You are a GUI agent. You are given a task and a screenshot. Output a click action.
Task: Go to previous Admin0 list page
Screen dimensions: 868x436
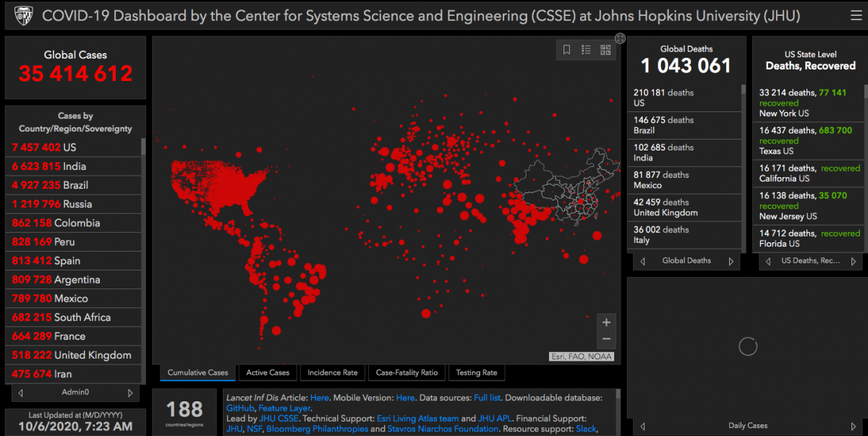[20, 393]
